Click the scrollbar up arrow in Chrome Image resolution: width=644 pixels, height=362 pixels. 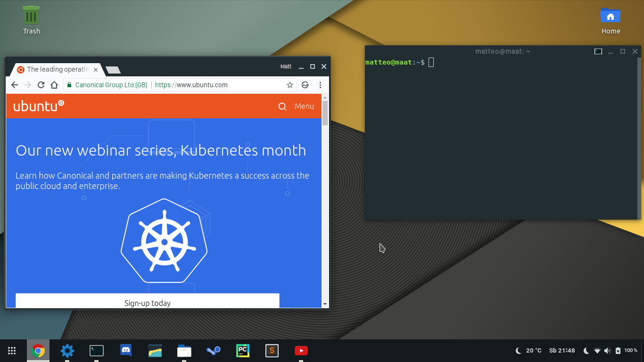click(325, 97)
